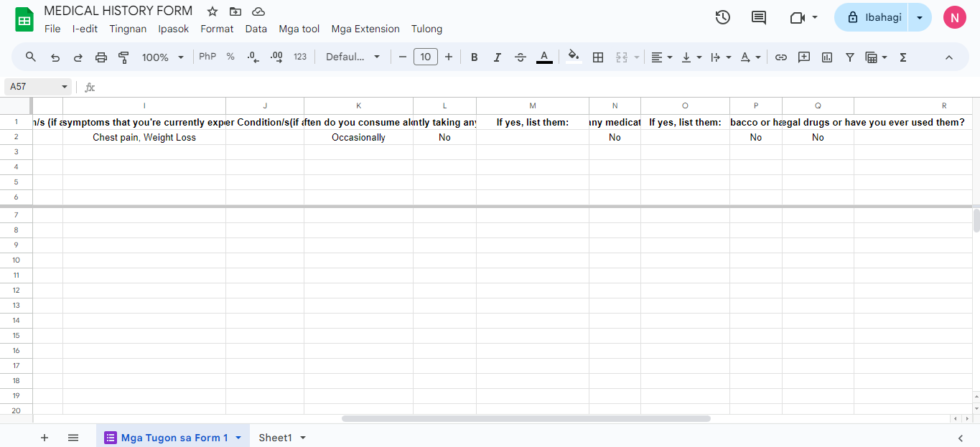Open the Tulong menu
Image resolution: width=980 pixels, height=447 pixels.
426,29
